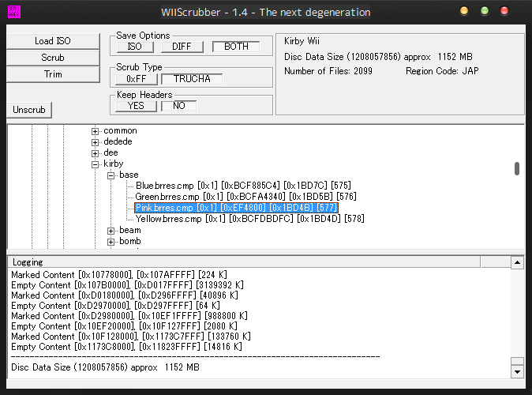The image size is (532, 395).
Task: Select DIFF save option
Action: click(182, 47)
